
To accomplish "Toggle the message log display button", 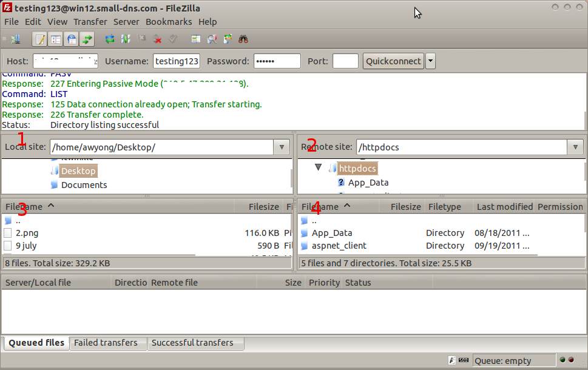I will (40, 39).
